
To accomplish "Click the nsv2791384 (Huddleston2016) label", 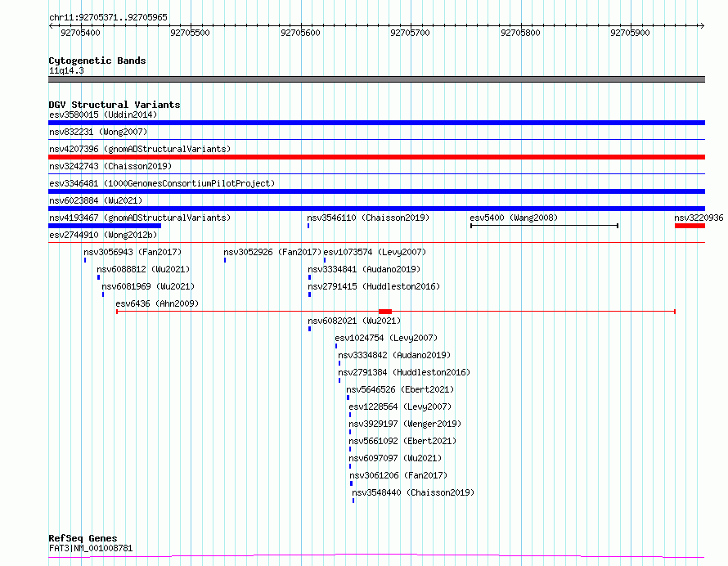I will (404, 372).
